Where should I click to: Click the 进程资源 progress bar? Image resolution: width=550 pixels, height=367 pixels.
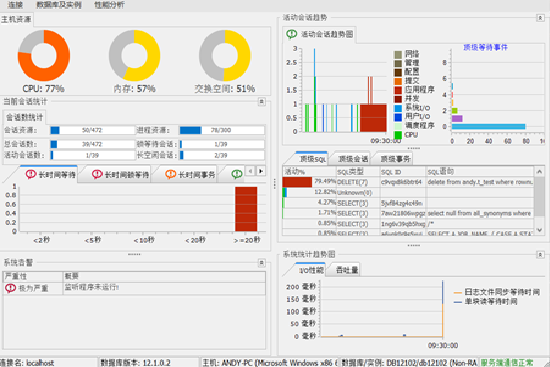[x=222, y=130]
